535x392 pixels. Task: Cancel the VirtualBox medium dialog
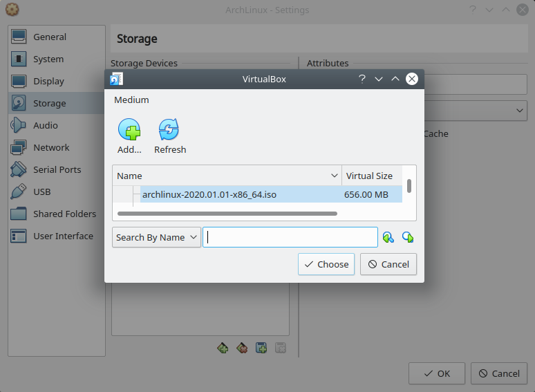tap(388, 264)
